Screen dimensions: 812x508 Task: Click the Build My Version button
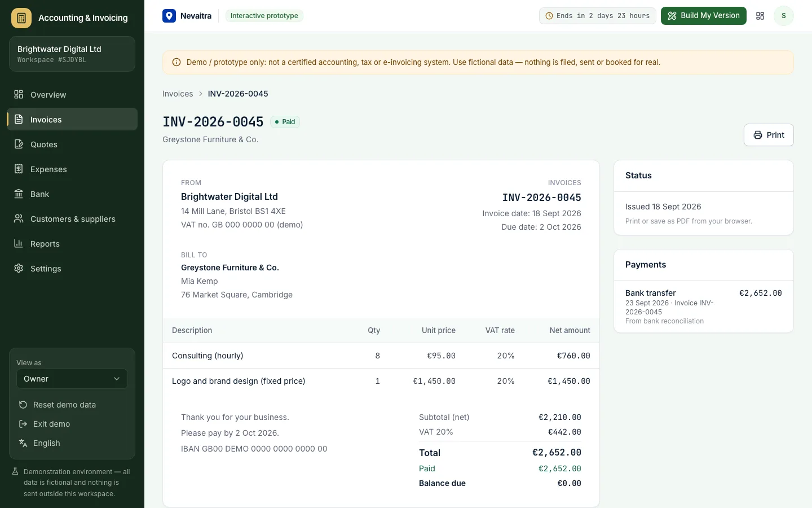pos(704,16)
